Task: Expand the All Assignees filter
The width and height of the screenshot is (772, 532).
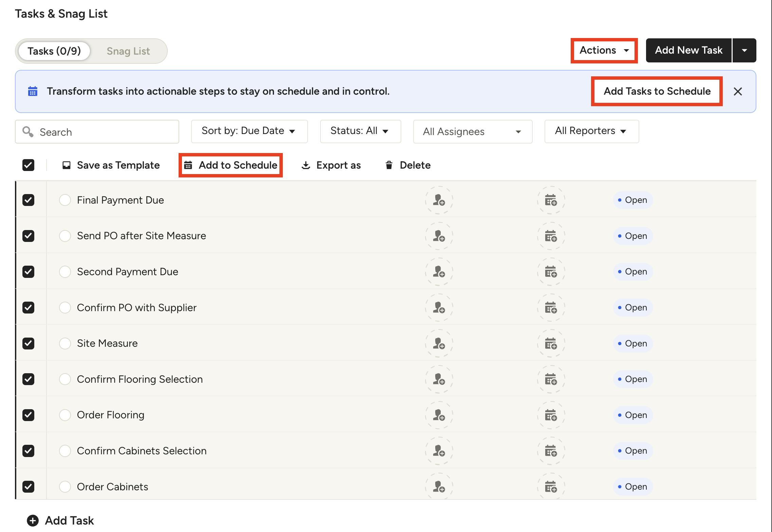Action: pyautogui.click(x=472, y=132)
